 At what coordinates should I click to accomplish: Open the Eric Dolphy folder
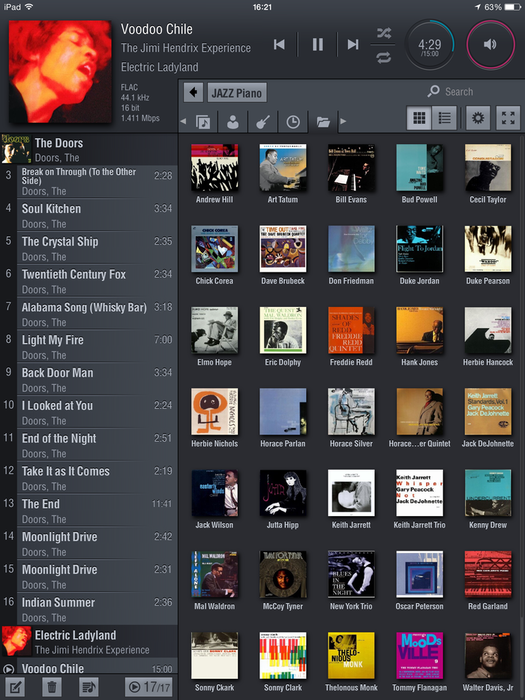tap(283, 337)
